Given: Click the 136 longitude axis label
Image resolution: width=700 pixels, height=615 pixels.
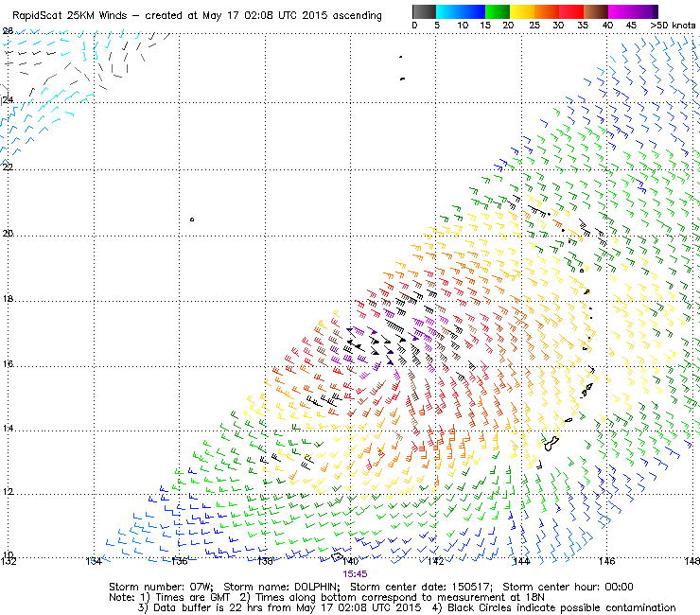Looking at the screenshot, I should (x=179, y=561).
